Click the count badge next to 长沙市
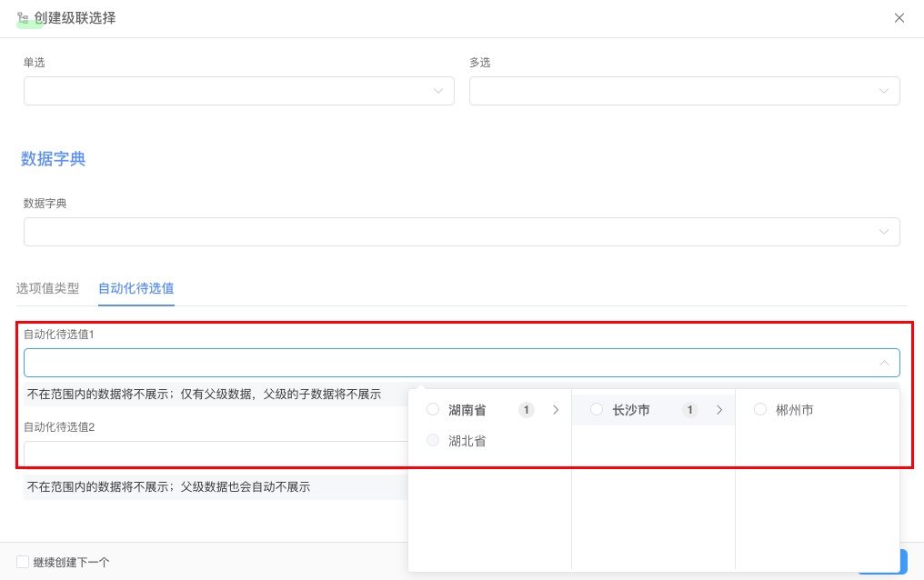Viewport: 924px width, 580px height. tap(689, 409)
